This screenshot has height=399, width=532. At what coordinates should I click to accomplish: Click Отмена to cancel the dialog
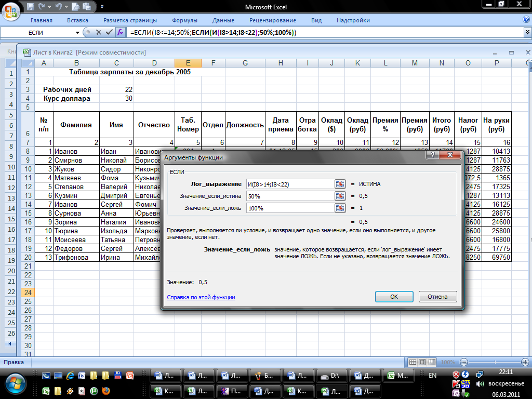[x=437, y=297]
